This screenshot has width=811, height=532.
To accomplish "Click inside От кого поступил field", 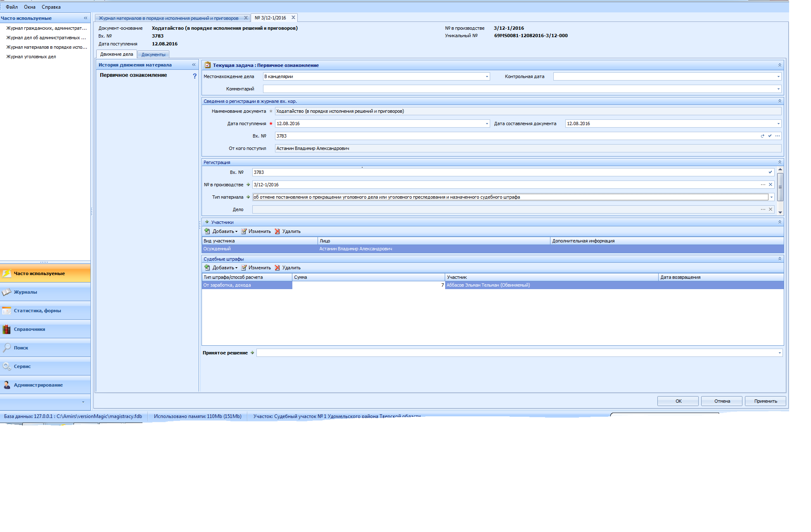I will 528,148.
